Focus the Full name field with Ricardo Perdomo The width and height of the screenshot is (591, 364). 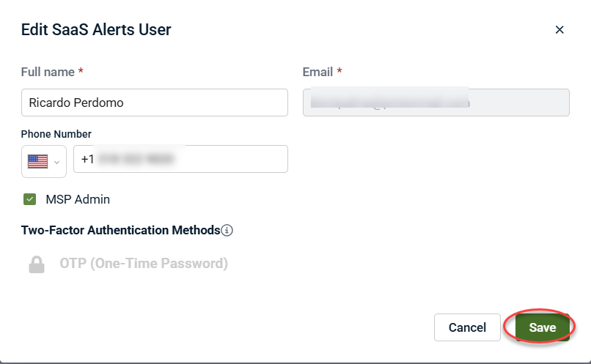click(154, 103)
